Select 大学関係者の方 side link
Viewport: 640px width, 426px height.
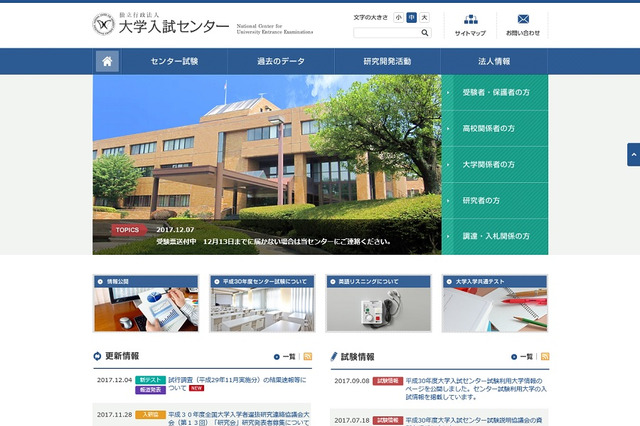(x=495, y=164)
